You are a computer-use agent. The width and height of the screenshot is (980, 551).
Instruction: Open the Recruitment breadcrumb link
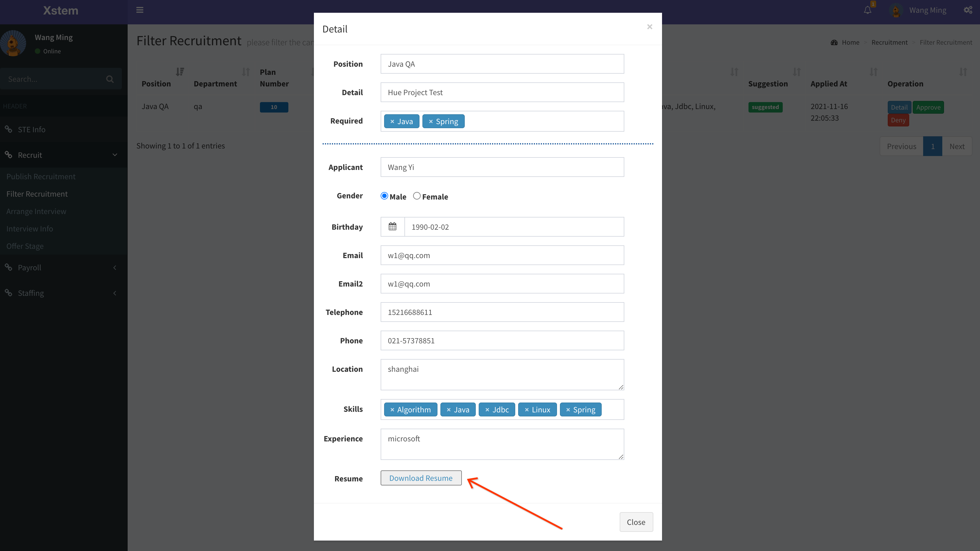tap(889, 43)
